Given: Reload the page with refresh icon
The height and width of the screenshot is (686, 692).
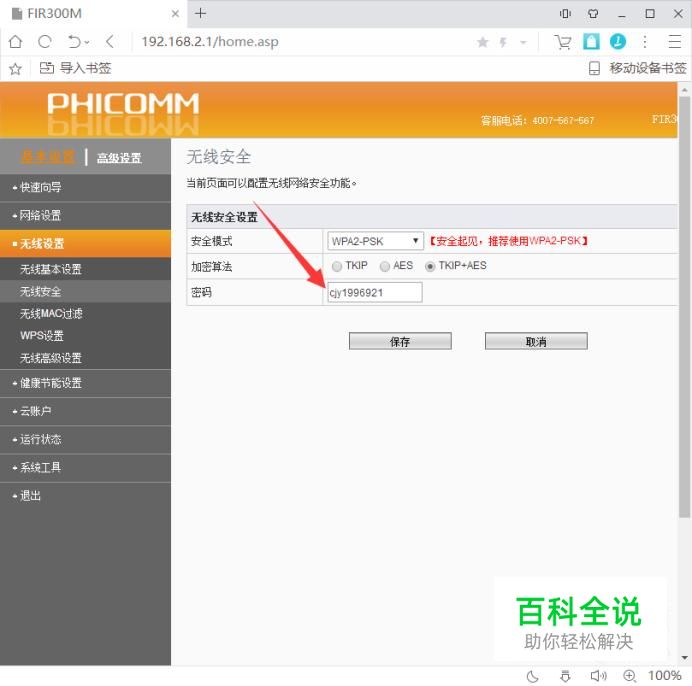Looking at the screenshot, I should [x=45, y=41].
